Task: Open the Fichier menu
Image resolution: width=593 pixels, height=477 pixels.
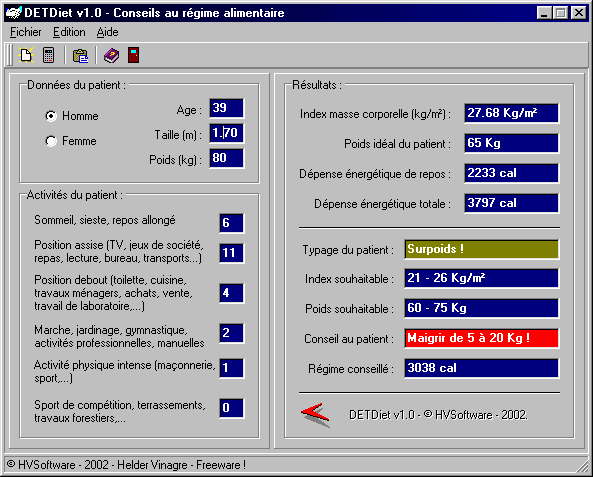Action: (x=25, y=32)
